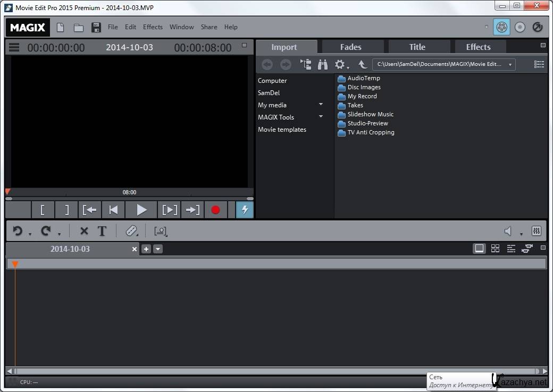Switch to the Fades tab
The image size is (553, 392).
(x=350, y=47)
